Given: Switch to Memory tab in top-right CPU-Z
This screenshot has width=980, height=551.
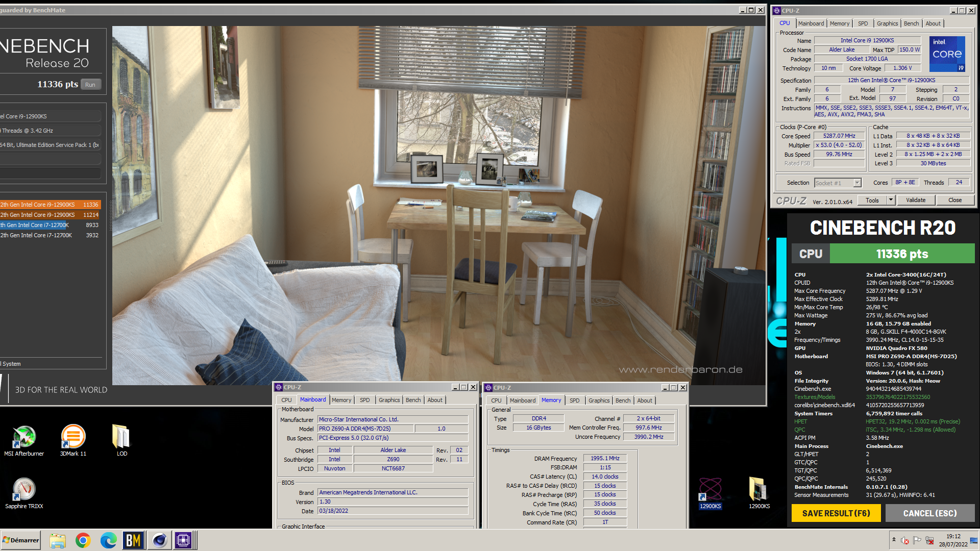Looking at the screenshot, I should pyautogui.click(x=840, y=23).
